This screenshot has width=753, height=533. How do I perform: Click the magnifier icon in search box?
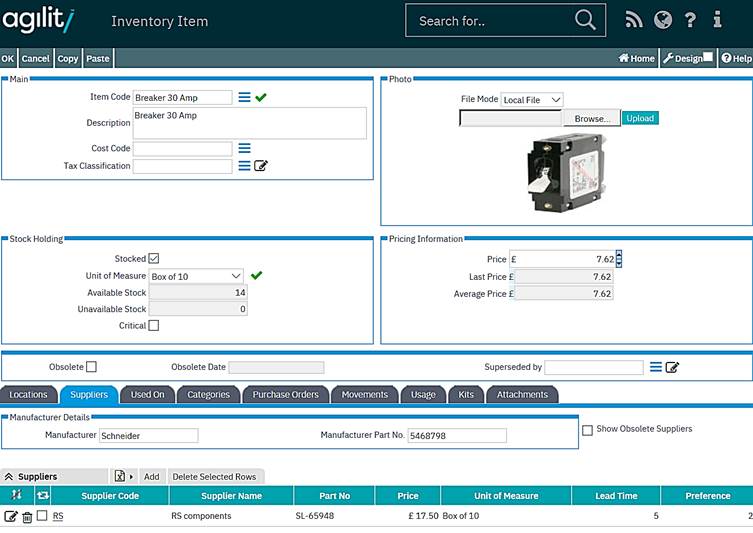[585, 20]
